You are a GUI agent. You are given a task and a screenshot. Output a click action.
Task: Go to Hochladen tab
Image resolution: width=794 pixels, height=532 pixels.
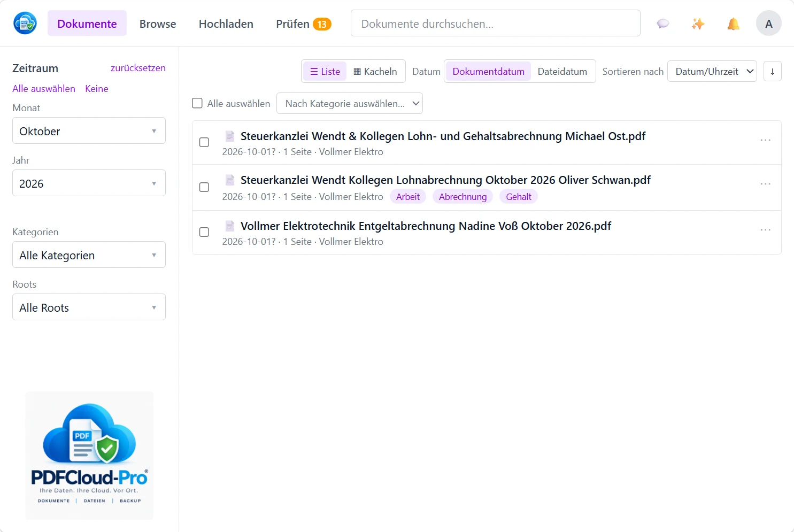tap(226, 24)
